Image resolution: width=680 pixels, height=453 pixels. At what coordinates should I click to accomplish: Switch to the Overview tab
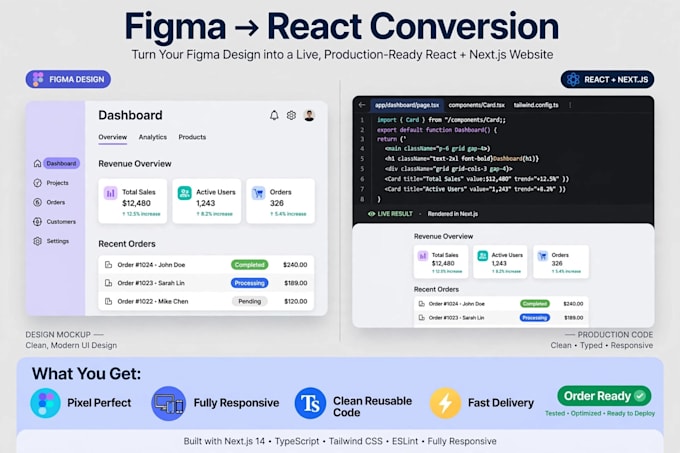tap(112, 137)
